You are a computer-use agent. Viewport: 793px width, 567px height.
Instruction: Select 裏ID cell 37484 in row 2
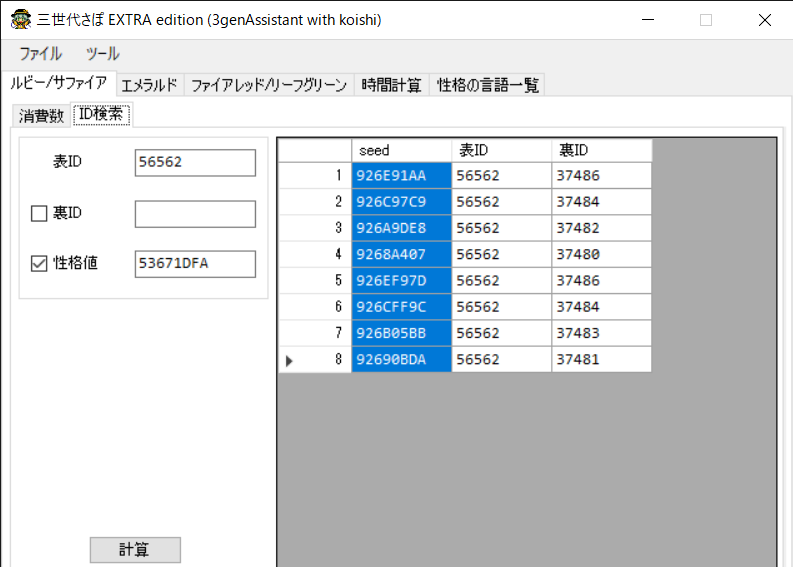point(601,202)
